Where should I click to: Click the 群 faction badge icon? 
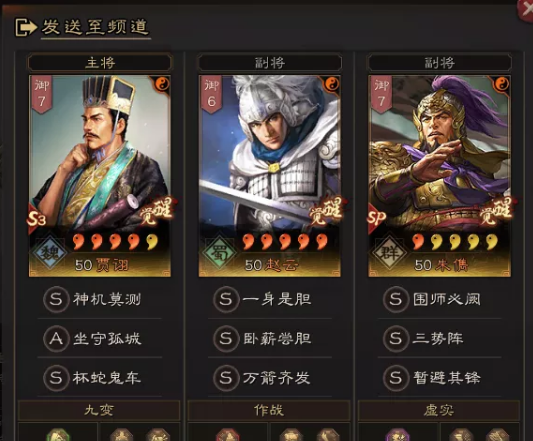tap(389, 252)
